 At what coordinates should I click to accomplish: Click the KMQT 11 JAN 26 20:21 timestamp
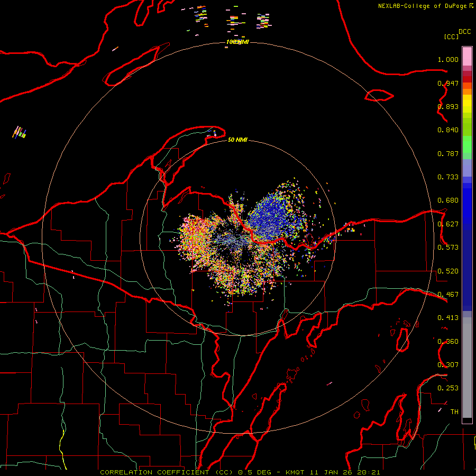tap(333, 472)
